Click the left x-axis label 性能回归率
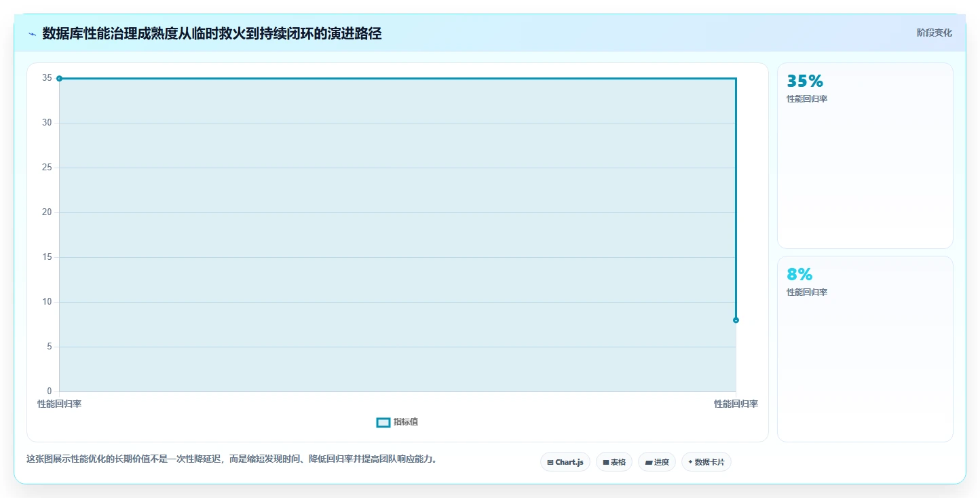Screen dimensions: 980x498 coord(60,404)
